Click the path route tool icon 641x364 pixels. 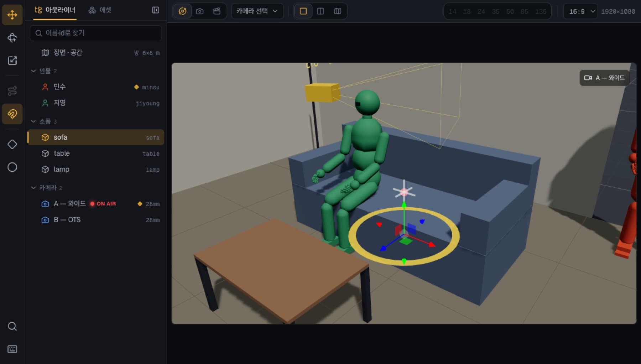coord(12,91)
